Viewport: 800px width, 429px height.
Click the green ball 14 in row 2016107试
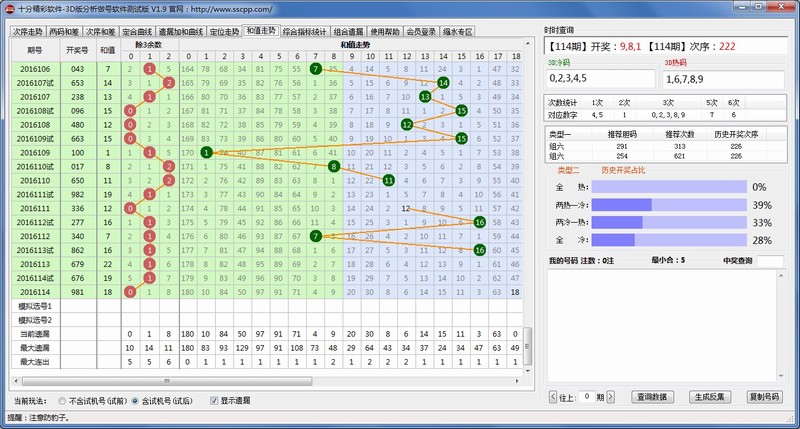tap(443, 82)
